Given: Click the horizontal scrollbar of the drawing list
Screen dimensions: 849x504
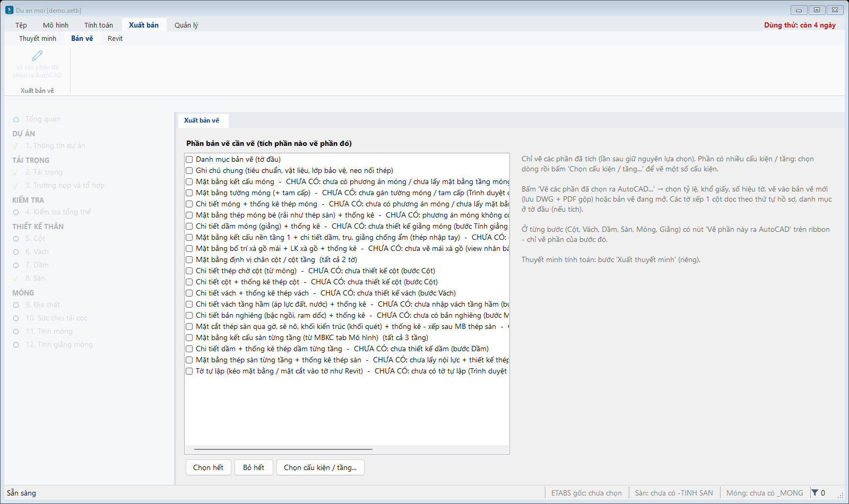Looking at the screenshot, I should coord(283,449).
